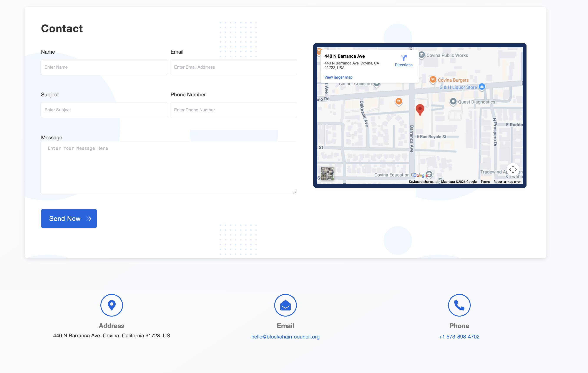Open the View larger map link

[x=338, y=77]
